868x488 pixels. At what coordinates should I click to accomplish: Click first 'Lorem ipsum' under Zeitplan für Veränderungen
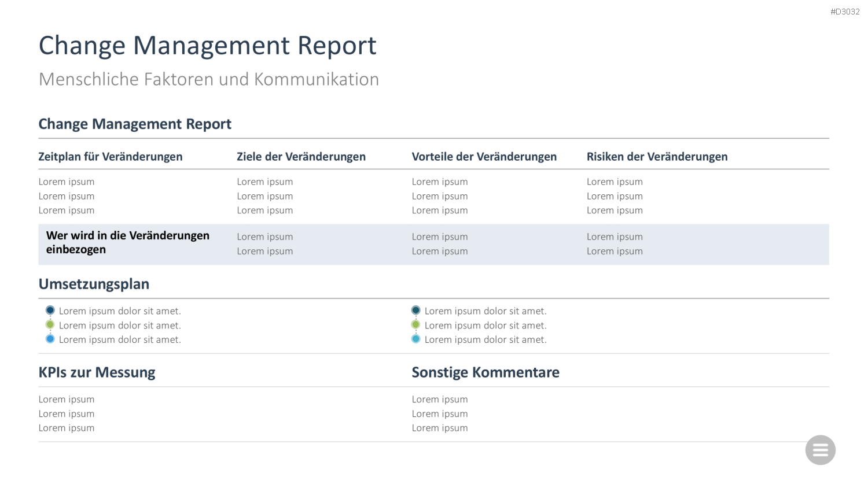tap(67, 182)
